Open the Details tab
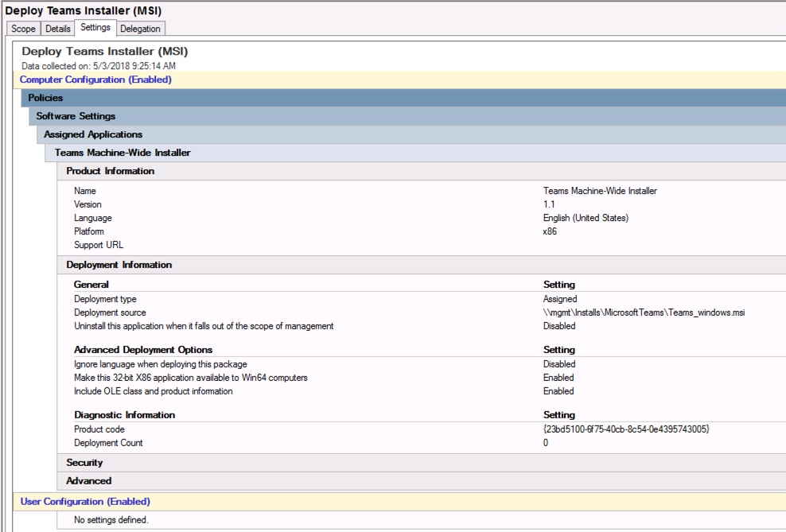The image size is (786, 532). (x=57, y=29)
